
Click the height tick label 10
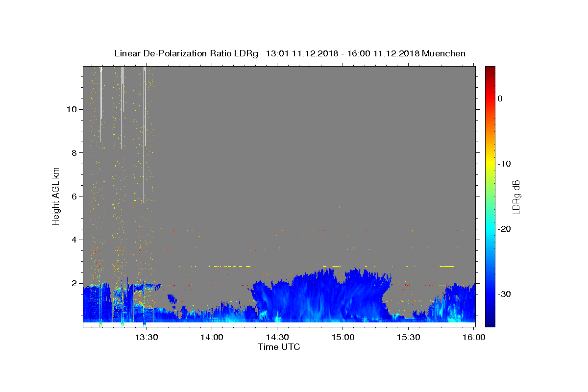coord(71,109)
